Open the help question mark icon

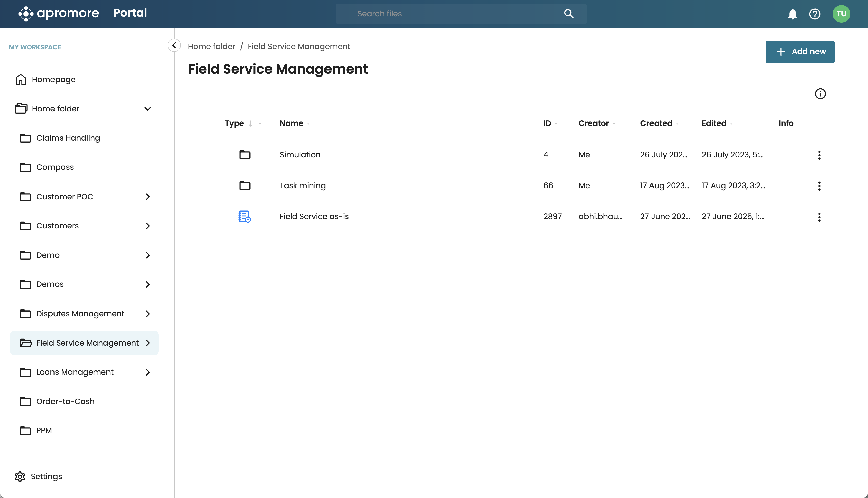815,14
